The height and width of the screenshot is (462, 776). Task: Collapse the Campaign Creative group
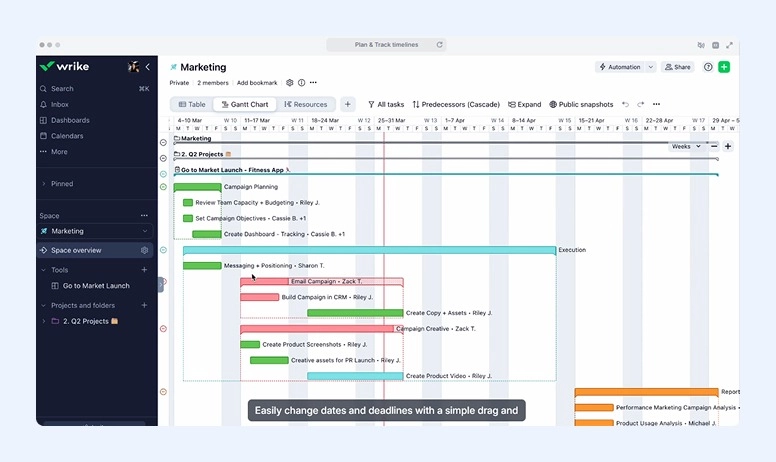[163, 329]
